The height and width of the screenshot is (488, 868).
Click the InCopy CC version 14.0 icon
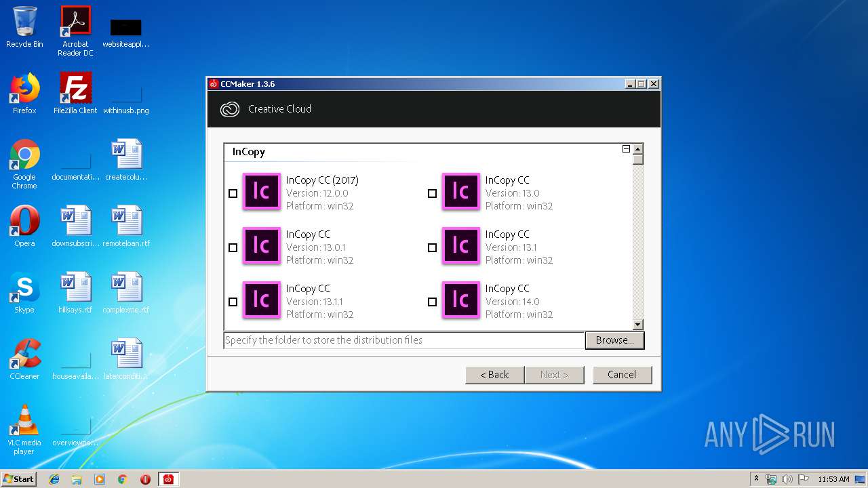pyautogui.click(x=460, y=300)
